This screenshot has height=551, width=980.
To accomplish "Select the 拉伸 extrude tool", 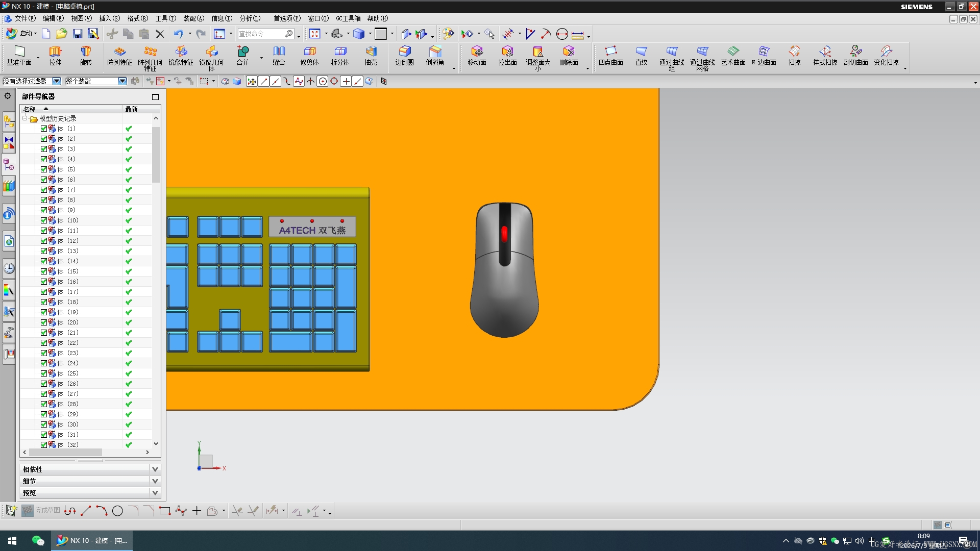I will click(x=55, y=56).
